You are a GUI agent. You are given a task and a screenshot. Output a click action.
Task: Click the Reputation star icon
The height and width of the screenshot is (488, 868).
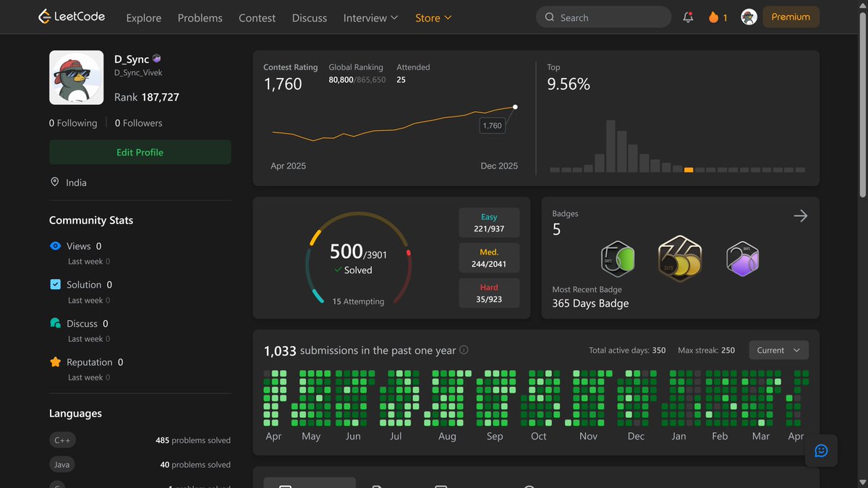56,361
